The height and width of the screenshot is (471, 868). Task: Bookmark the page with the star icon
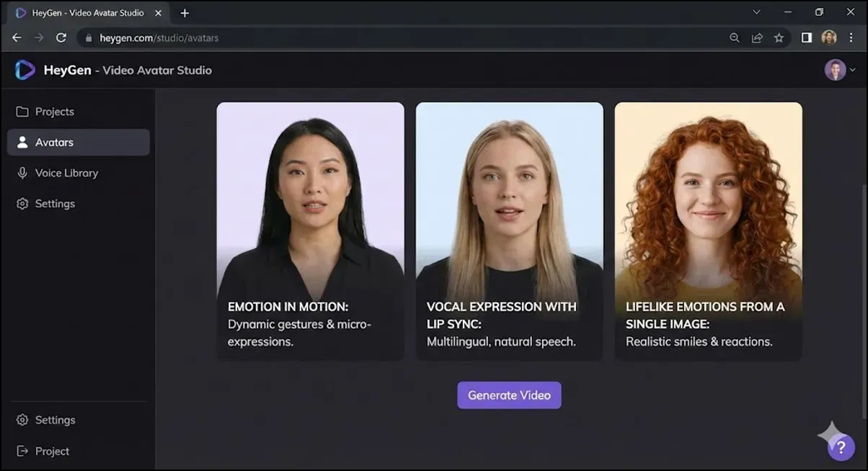pyautogui.click(x=779, y=37)
